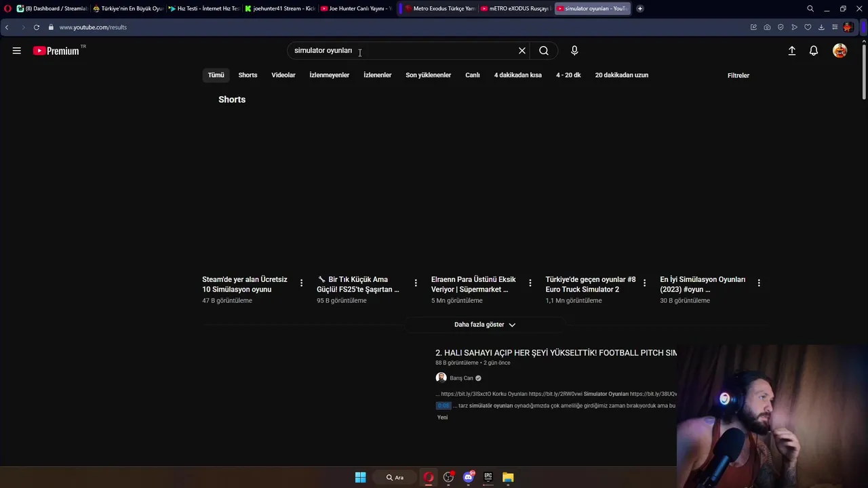Open the pinboard edit icon in address bar
The width and height of the screenshot is (868, 488).
753,27
